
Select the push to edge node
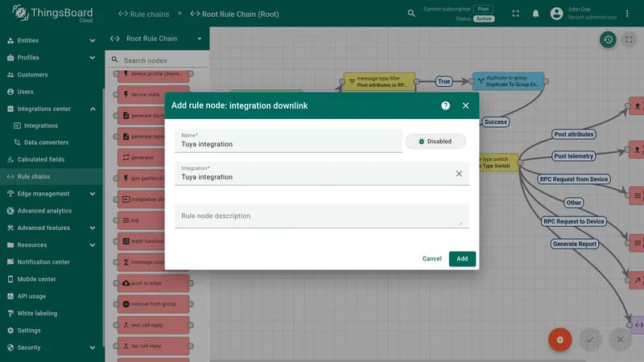point(153,283)
